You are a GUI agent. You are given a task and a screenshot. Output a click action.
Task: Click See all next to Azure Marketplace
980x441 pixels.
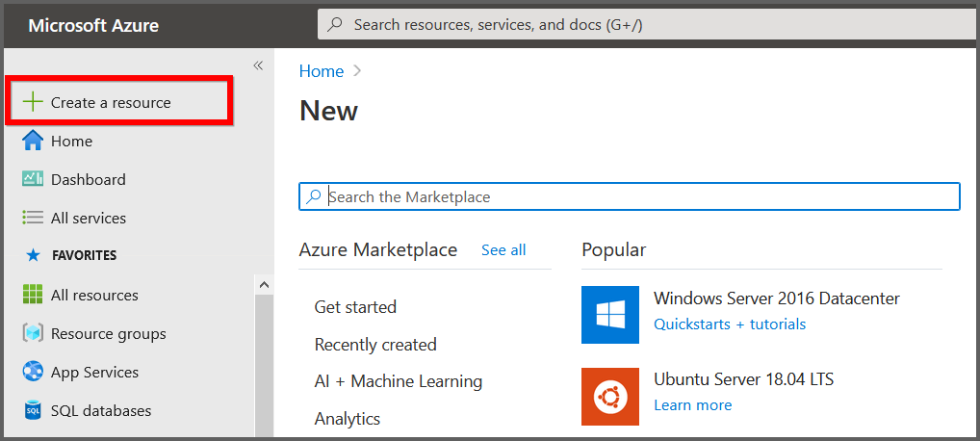(x=503, y=250)
